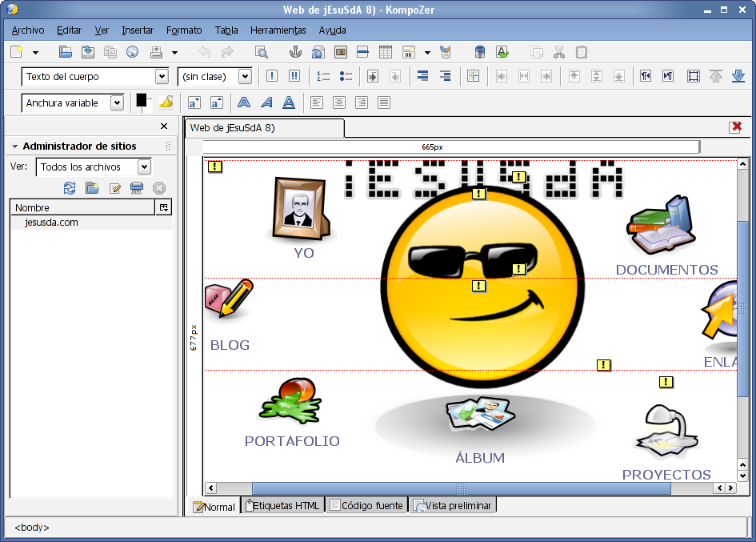Switch to the 'Vista preliminar' tab
The image size is (756, 542).
click(x=453, y=505)
